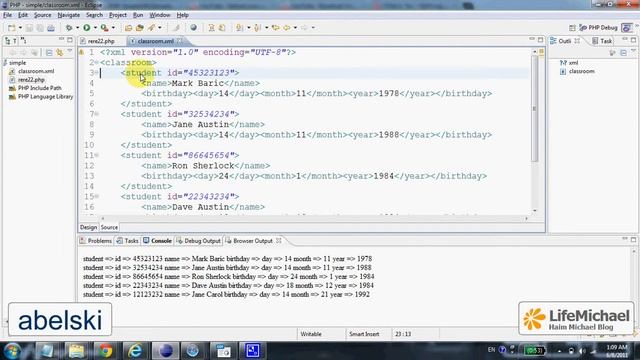
Task: Collapse student fold marker on line 11
Action: 97,155
